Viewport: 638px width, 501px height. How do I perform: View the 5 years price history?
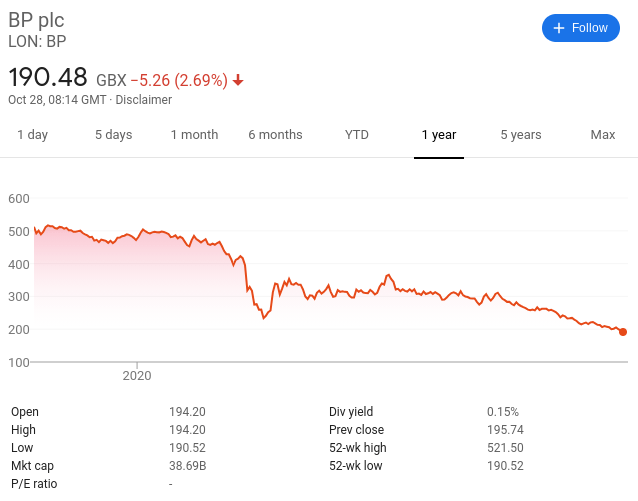(x=521, y=135)
